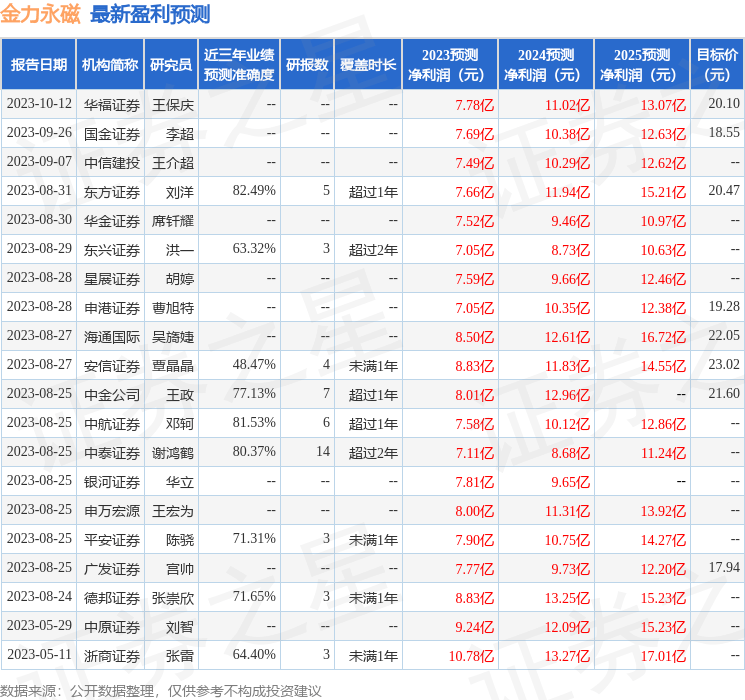
Task: Click the 中信建投 institution cell
Action: (112, 163)
